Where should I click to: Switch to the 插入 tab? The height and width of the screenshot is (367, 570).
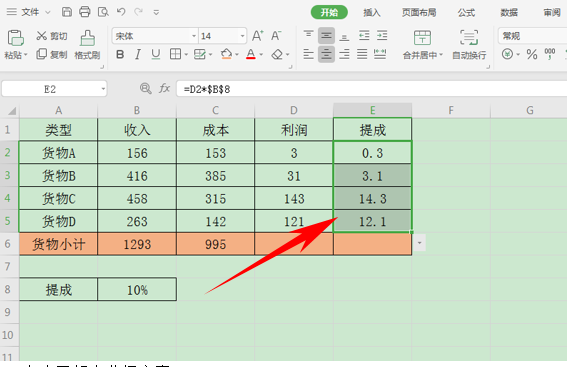pyautogui.click(x=372, y=13)
